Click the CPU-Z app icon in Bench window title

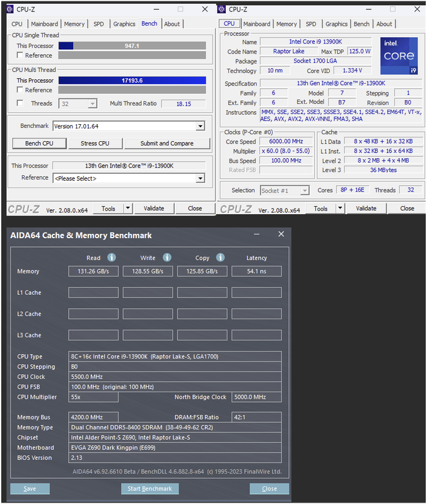click(10, 9)
